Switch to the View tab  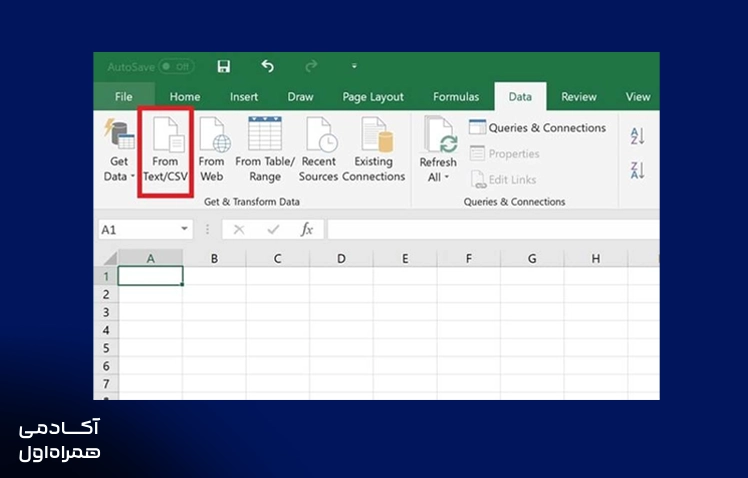[x=638, y=96]
